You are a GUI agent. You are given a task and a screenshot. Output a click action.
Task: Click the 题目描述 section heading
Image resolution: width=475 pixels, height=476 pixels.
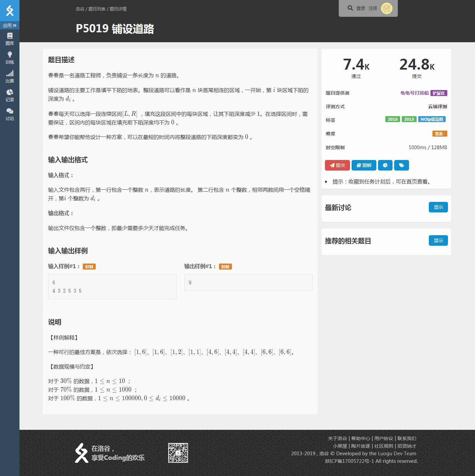[61, 60]
